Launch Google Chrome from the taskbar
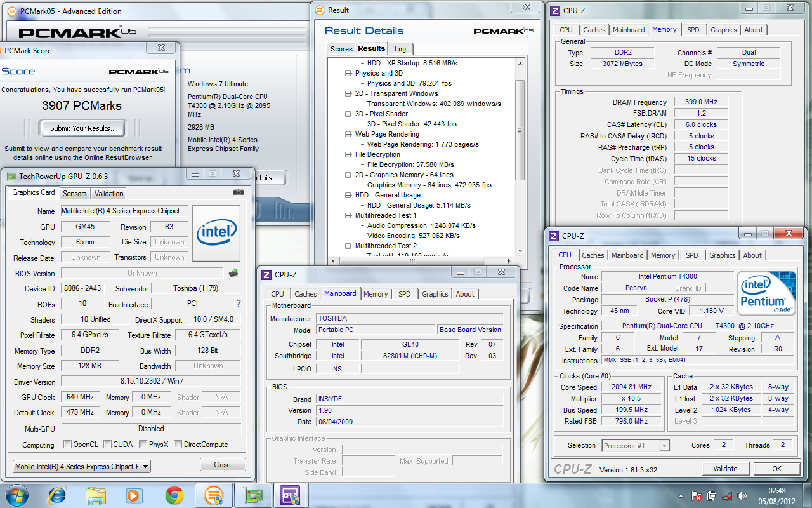Screen dimensions: 812x508 tap(174, 495)
